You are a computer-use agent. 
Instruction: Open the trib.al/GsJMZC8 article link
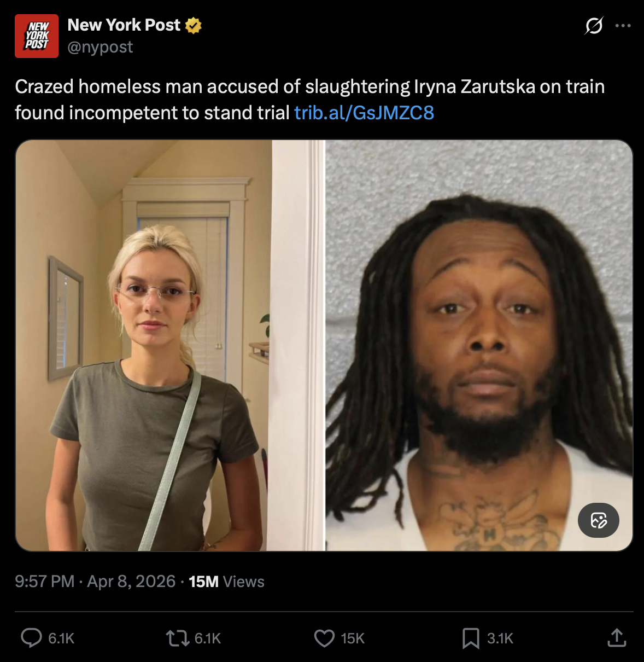pos(364,113)
